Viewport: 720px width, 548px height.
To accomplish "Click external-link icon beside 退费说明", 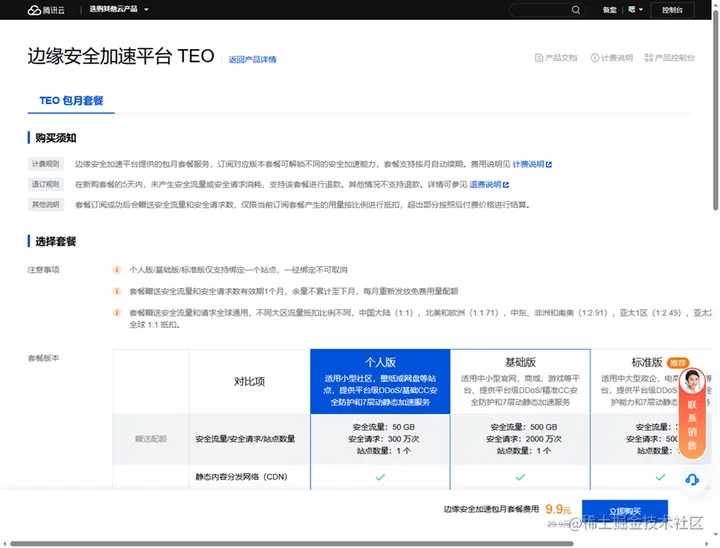I will click(506, 185).
